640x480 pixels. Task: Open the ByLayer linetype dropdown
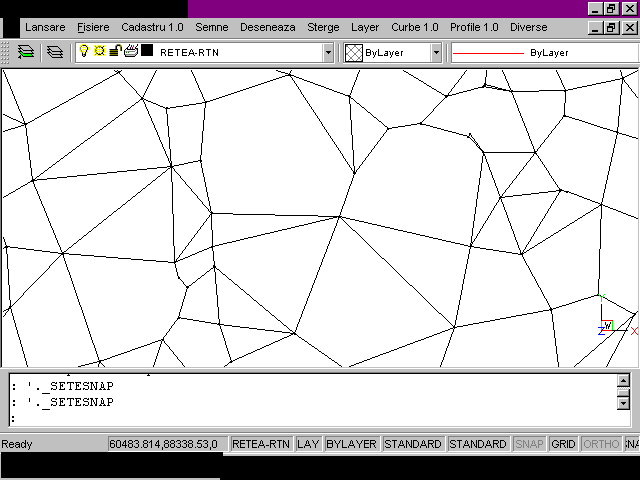tap(545, 53)
